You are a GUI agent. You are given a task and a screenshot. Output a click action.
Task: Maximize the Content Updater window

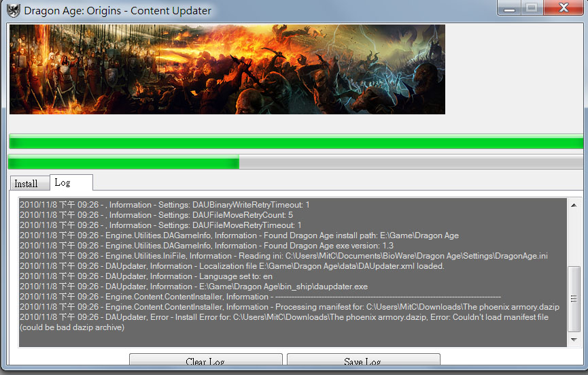click(532, 8)
